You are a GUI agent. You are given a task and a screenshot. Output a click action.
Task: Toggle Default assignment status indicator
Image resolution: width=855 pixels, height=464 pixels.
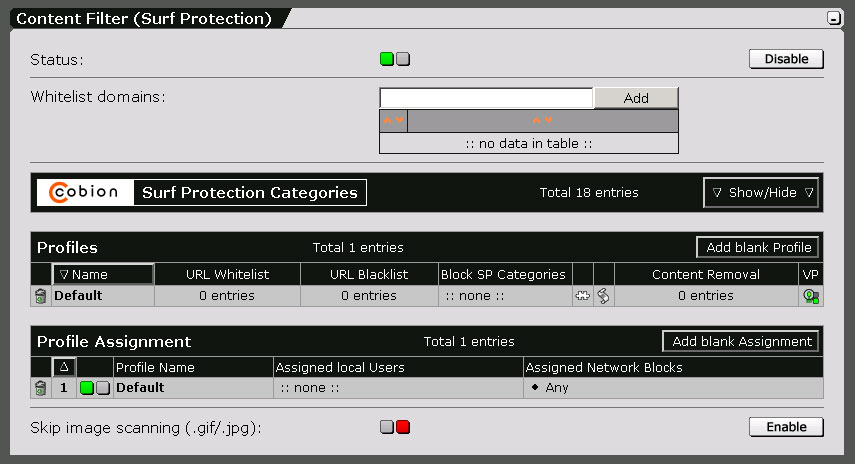[x=95, y=388]
